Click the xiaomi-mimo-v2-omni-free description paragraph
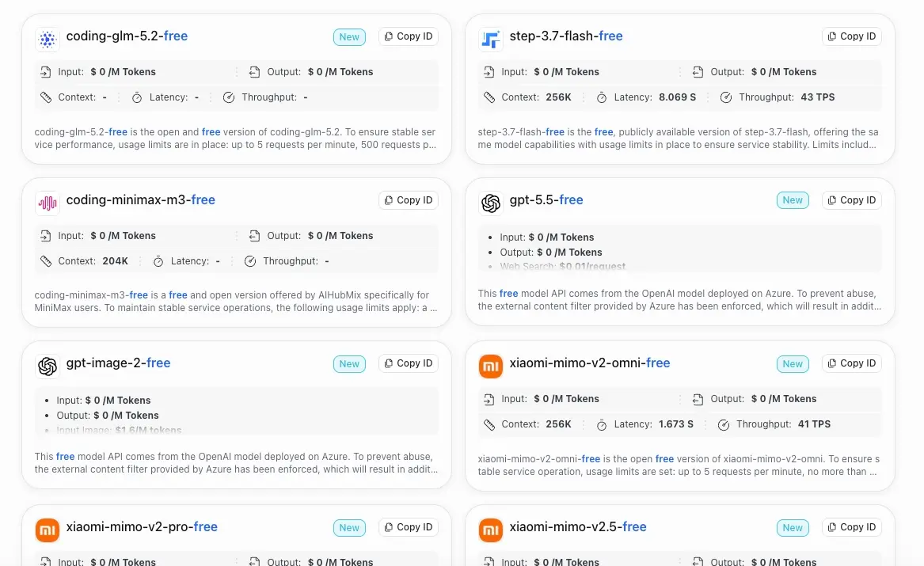Screen dimensions: 924x566 [x=679, y=465]
